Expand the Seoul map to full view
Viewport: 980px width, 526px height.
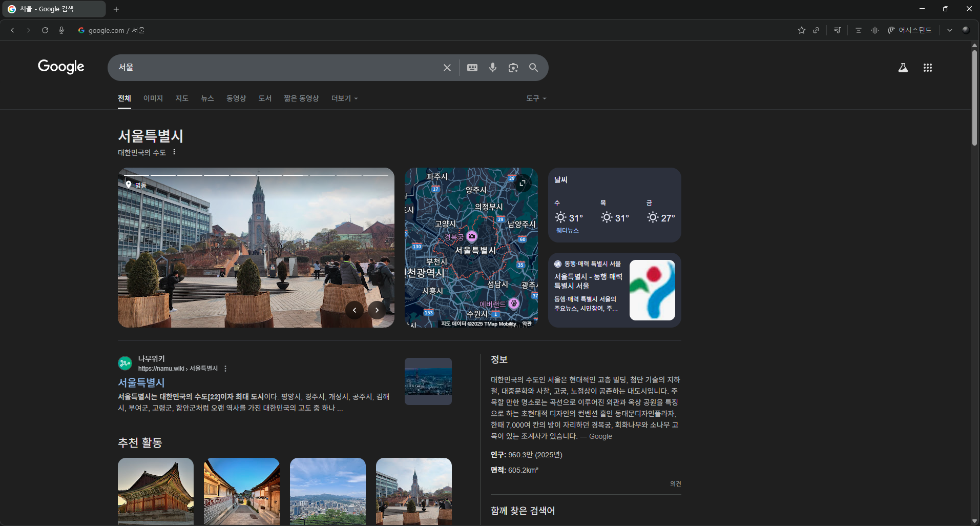(523, 183)
